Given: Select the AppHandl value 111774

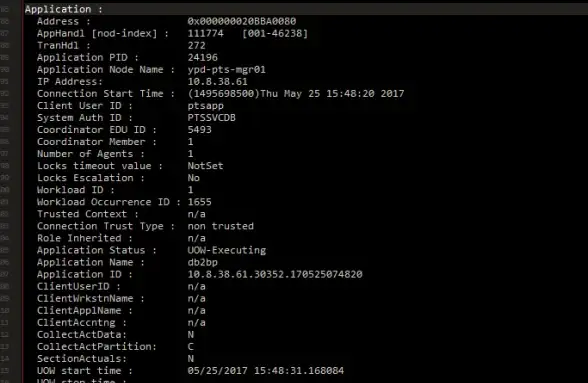Looking at the screenshot, I should [205, 33].
